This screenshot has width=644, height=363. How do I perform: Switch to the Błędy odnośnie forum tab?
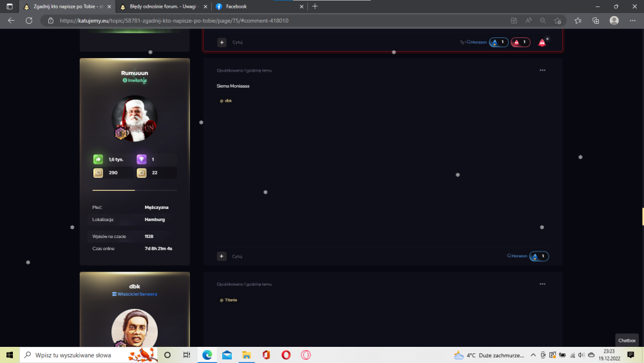[164, 6]
